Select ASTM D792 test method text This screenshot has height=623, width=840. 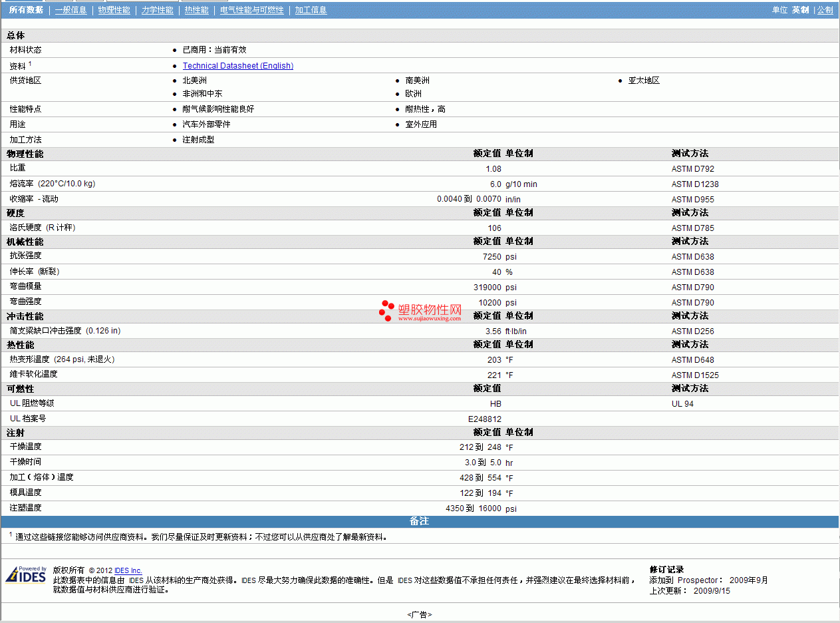693,169
